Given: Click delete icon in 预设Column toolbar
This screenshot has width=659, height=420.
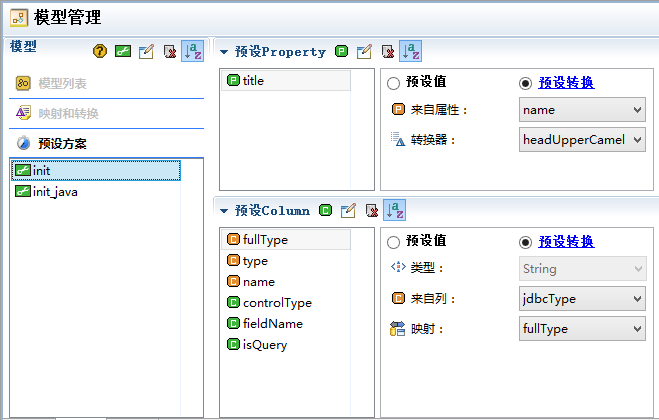Looking at the screenshot, I should [x=372, y=210].
